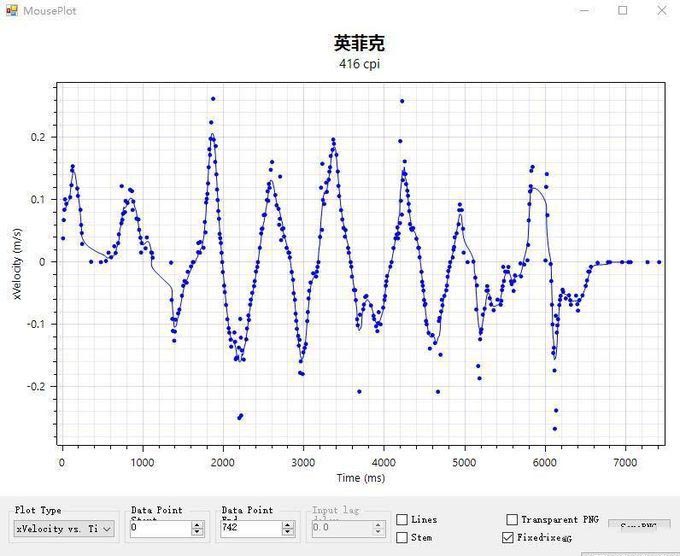The height and width of the screenshot is (556, 680).
Task: Click the 0.2 tick label on velocity axis
Action: point(37,137)
